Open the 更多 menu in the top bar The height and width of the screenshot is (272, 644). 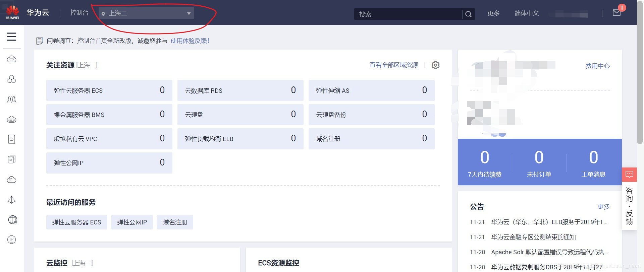[493, 13]
